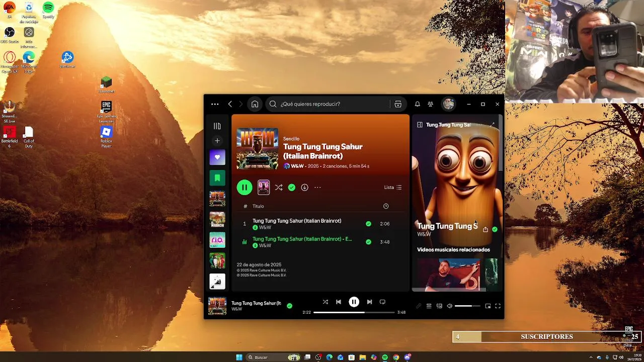Toggle repeat in the player bar
The image size is (644, 362).
click(x=382, y=302)
